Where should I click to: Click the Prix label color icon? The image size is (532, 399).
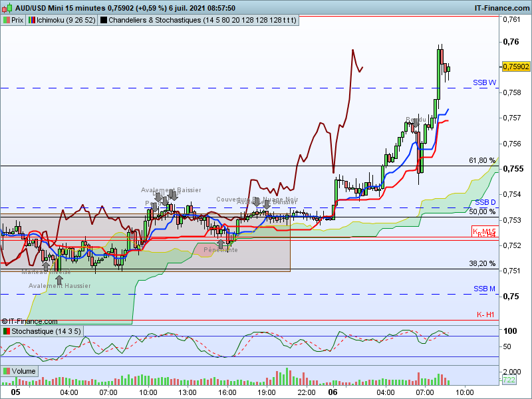click(x=7, y=20)
